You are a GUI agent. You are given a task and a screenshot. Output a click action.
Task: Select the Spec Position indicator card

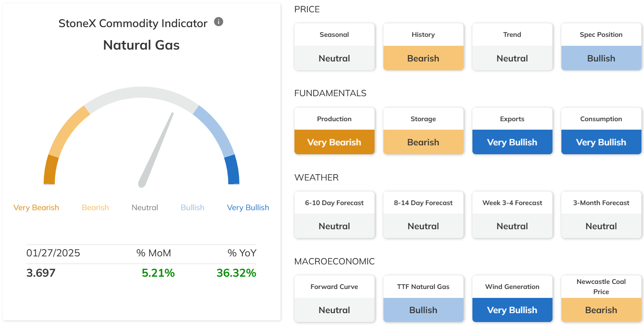click(x=601, y=47)
